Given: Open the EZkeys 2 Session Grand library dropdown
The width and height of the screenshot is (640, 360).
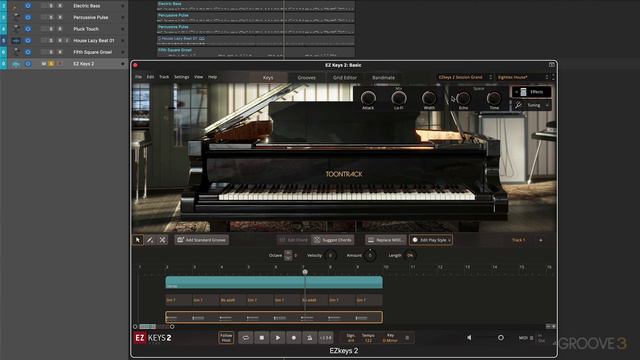Looking at the screenshot, I should tap(465, 77).
